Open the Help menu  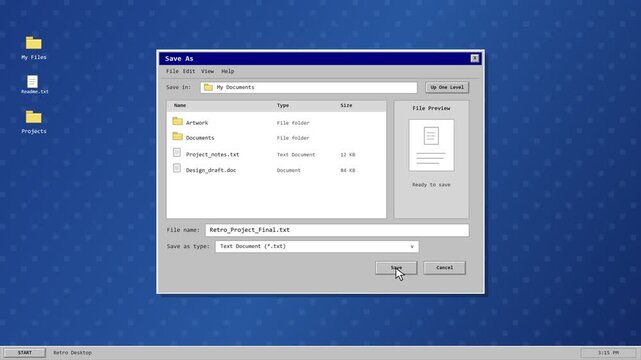coord(227,71)
